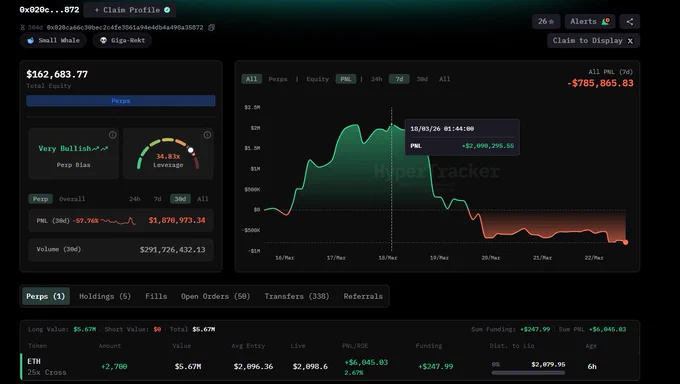Viewport: 680px width, 384px height.
Task: Click the Very Bullish perp bias label
Action: pyautogui.click(x=73, y=148)
